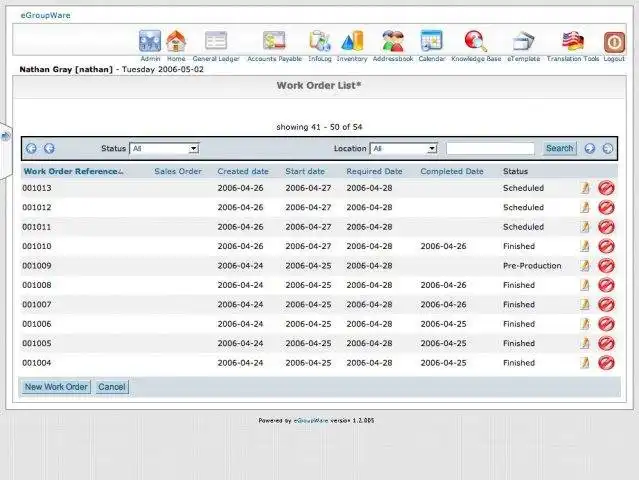This screenshot has height=480, width=639.
Task: Sort by Work Order Reference column
Action: click(x=73, y=172)
